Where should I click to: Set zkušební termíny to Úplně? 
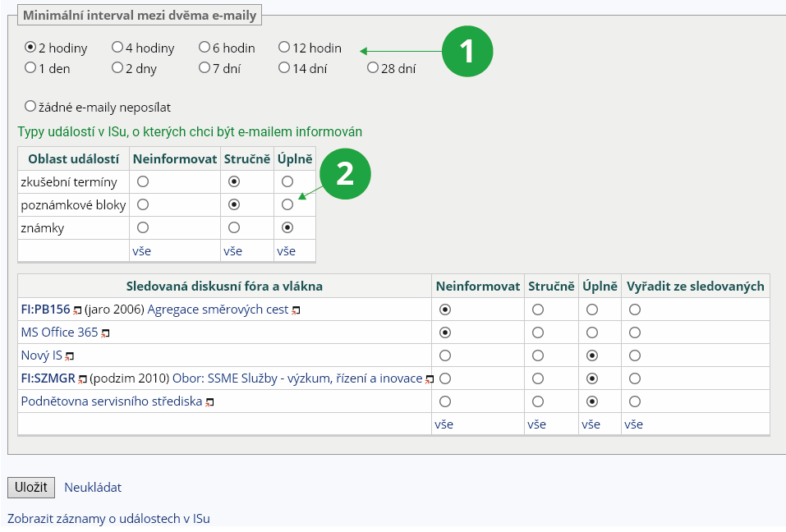[x=287, y=181]
